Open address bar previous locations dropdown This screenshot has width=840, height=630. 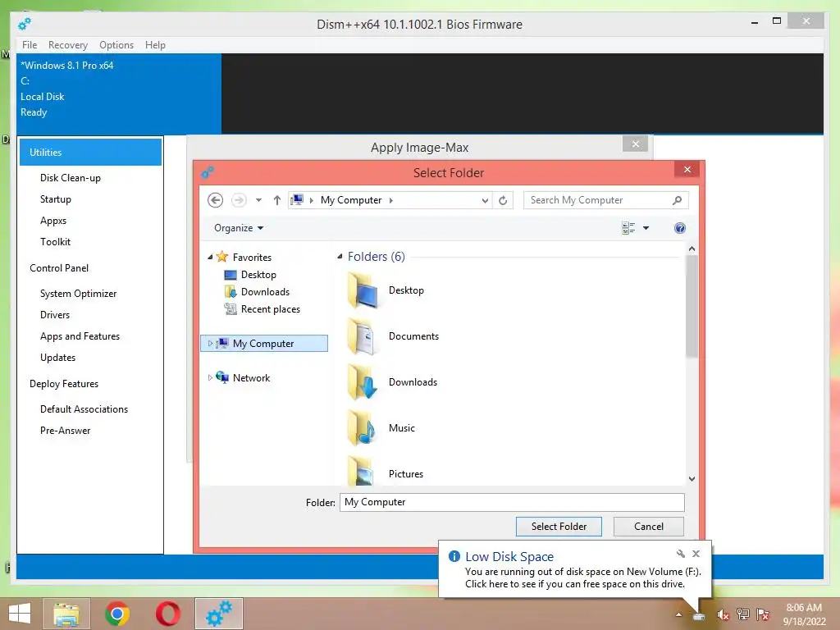pos(485,200)
